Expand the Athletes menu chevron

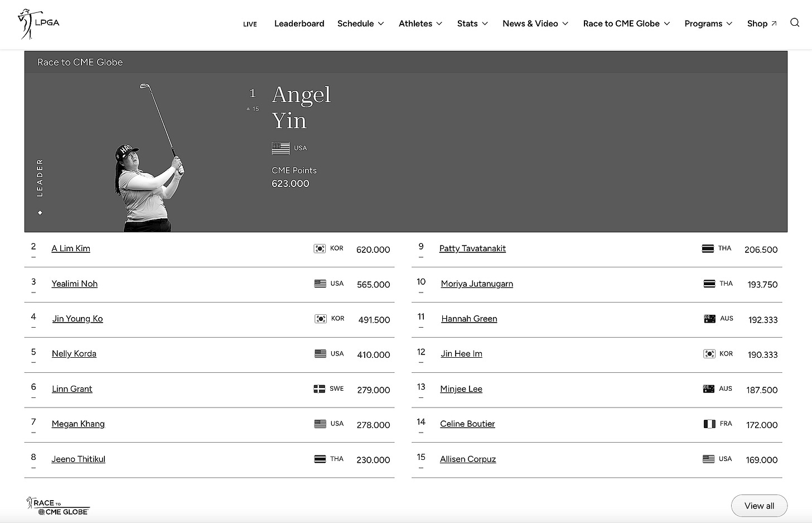click(439, 23)
